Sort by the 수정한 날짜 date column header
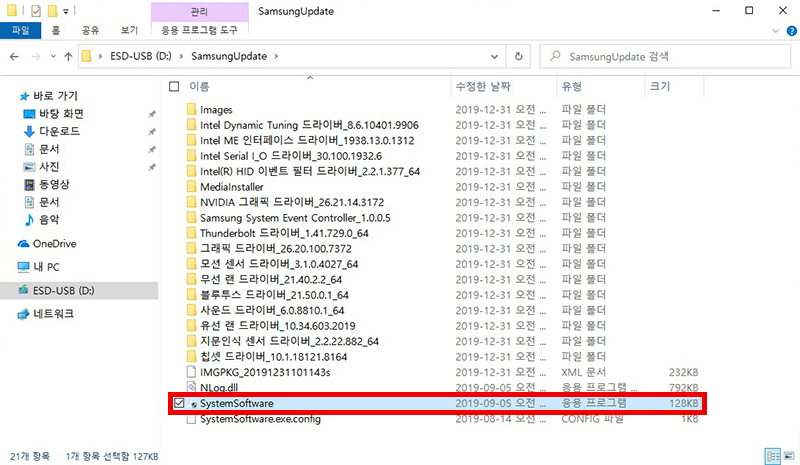The width and height of the screenshot is (800, 465). click(x=483, y=86)
